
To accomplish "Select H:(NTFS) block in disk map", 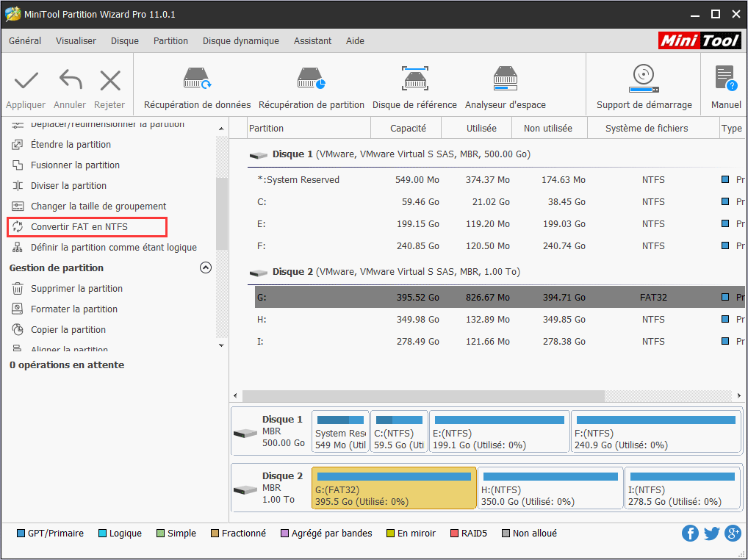I will (x=550, y=488).
